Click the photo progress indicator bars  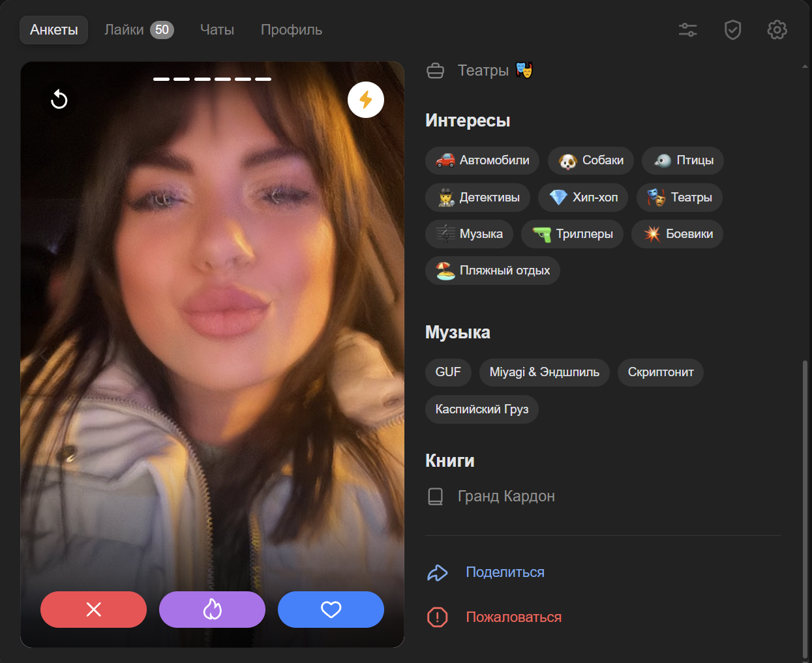(x=213, y=79)
